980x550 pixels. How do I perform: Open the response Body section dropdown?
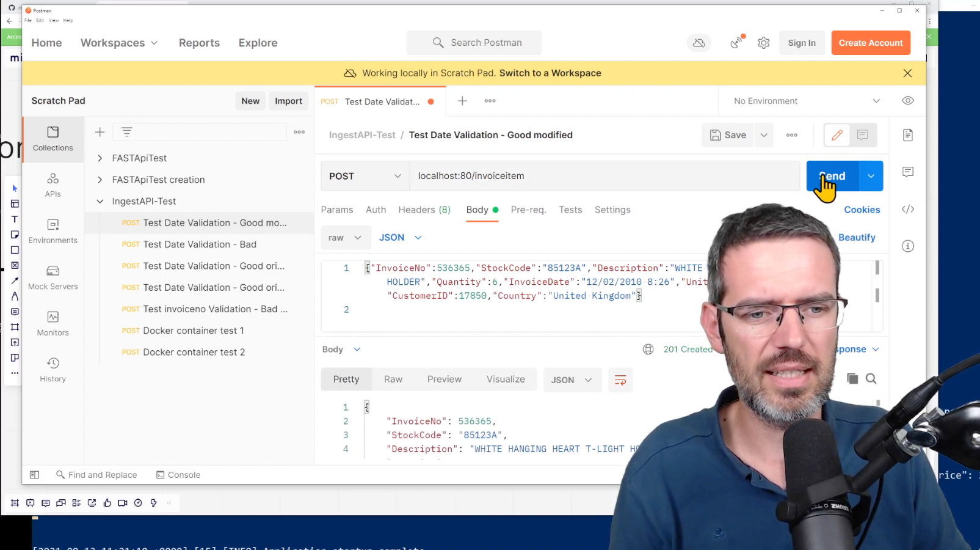(341, 350)
